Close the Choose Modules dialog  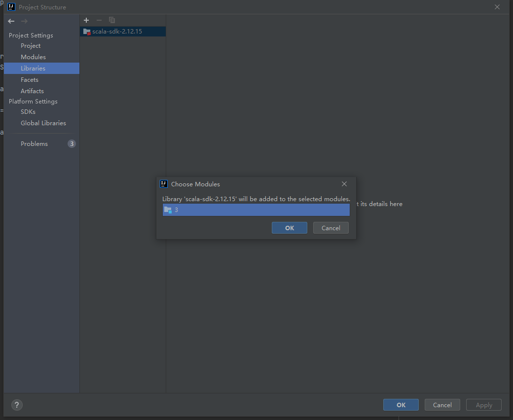344,184
